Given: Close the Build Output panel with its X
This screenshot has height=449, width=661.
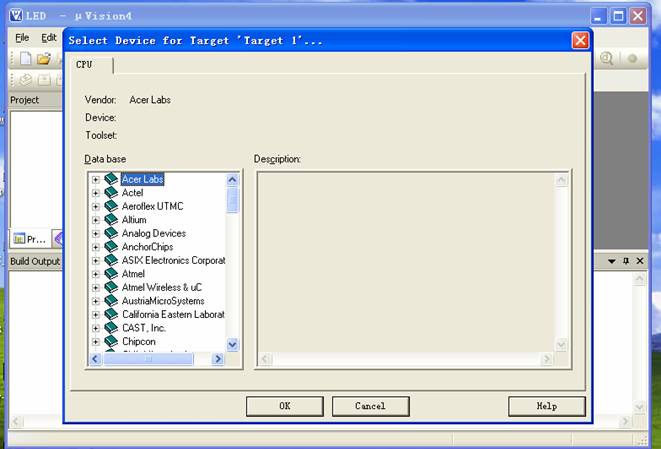Looking at the screenshot, I should 640,261.
